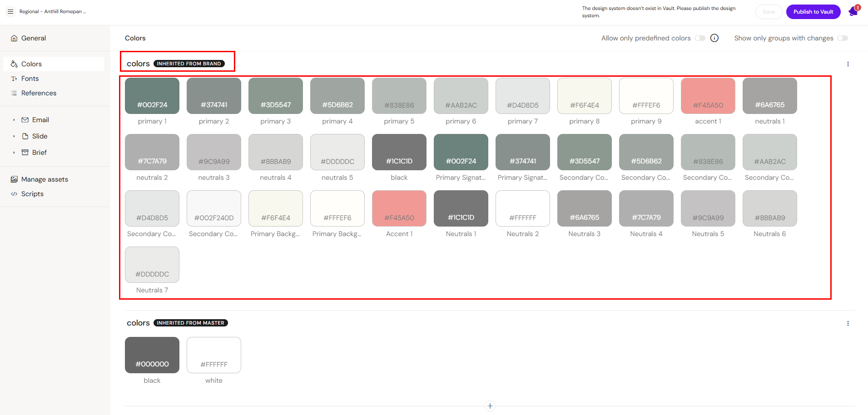868x415 pixels.
Task: Toggle Allow only predefined colors
Action: 700,38
